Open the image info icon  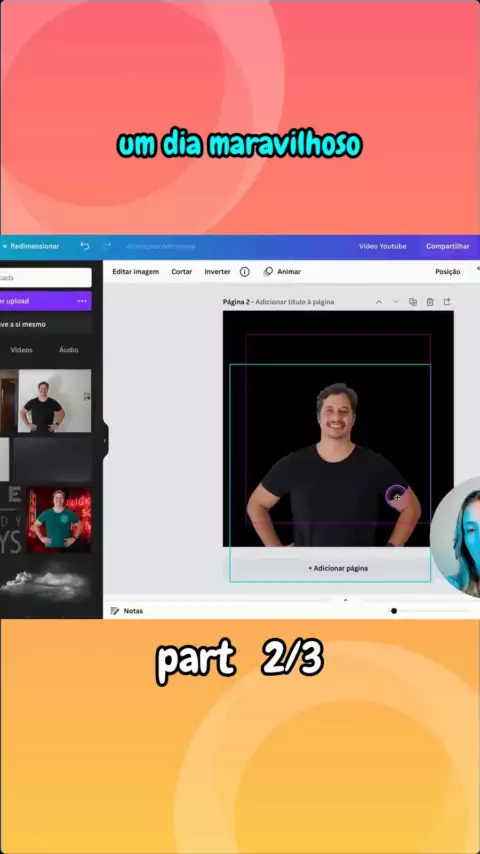245,272
